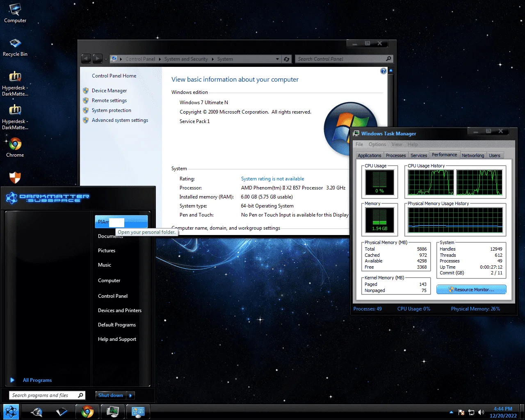
Task: Click 'System rating is not available' link
Action: coord(272,179)
